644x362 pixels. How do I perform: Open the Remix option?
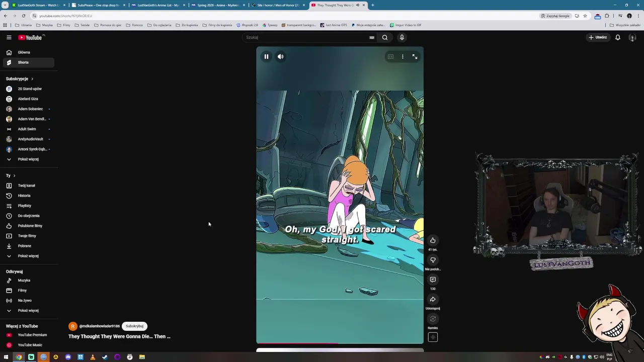tap(433, 319)
